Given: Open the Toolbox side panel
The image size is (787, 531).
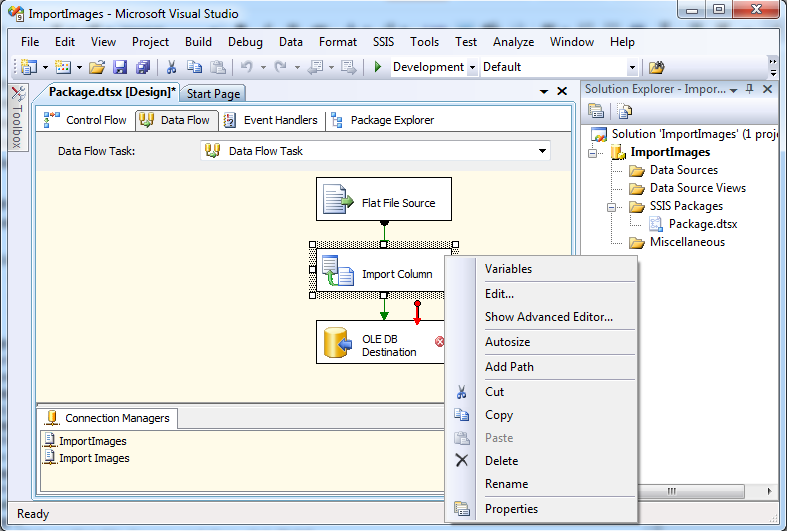Looking at the screenshot, I should tap(18, 117).
